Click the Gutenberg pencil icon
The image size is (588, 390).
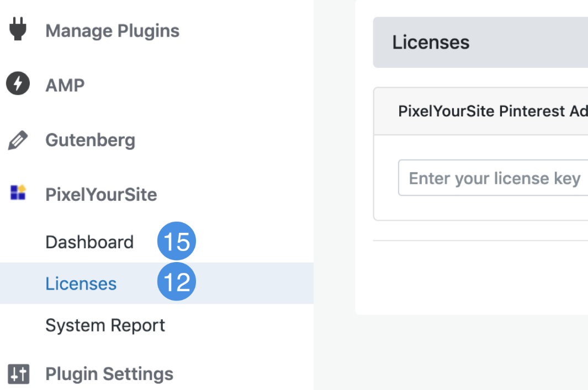point(18,141)
